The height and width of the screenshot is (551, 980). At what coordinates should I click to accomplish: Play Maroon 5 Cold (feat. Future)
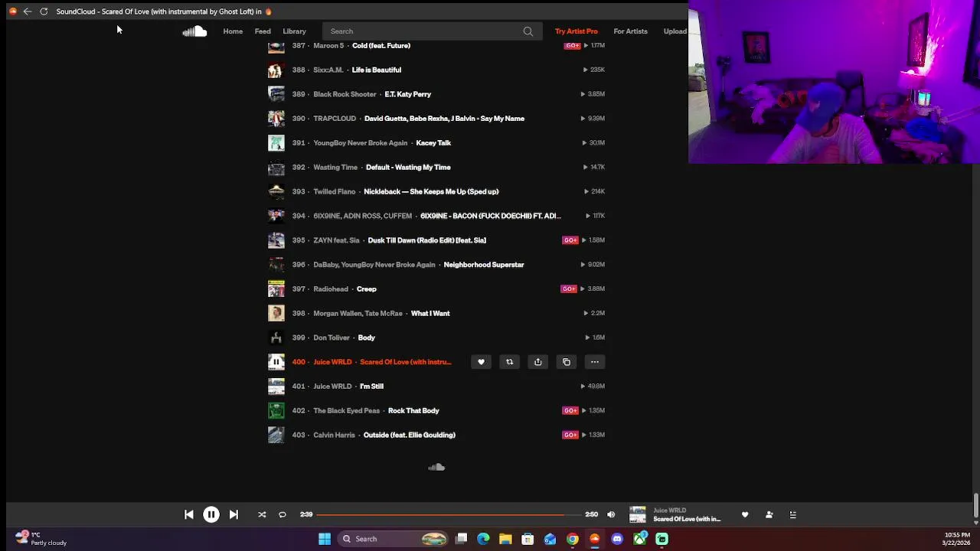coord(381,46)
